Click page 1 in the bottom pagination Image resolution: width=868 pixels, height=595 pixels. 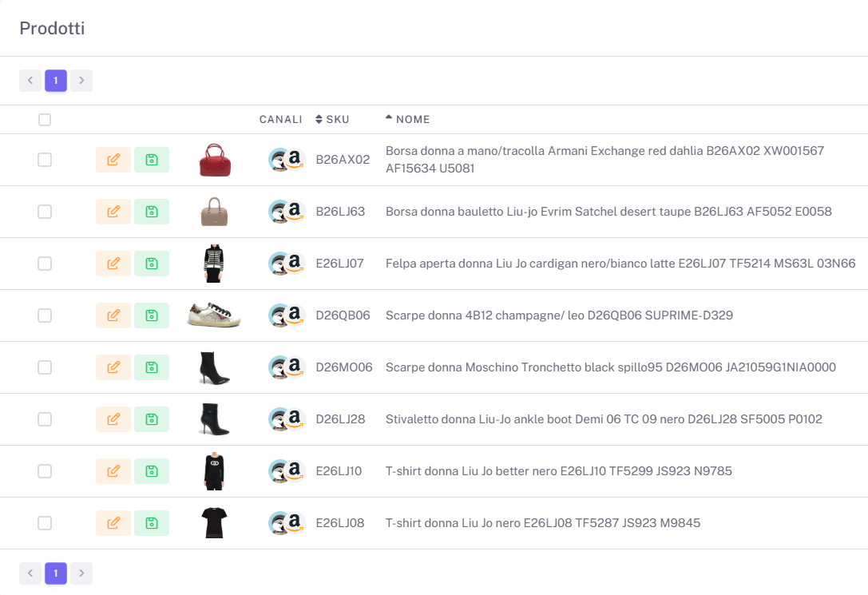tap(56, 573)
